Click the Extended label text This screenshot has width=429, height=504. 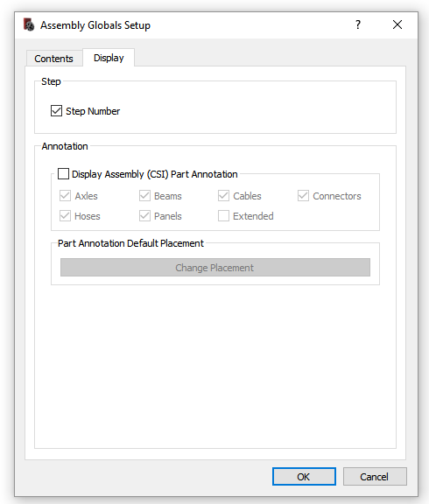click(253, 216)
